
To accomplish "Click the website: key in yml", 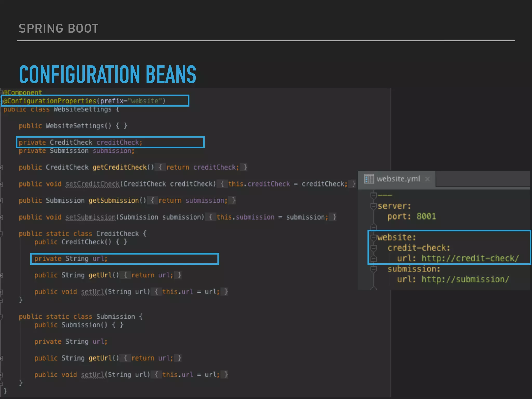I will 396,237.
